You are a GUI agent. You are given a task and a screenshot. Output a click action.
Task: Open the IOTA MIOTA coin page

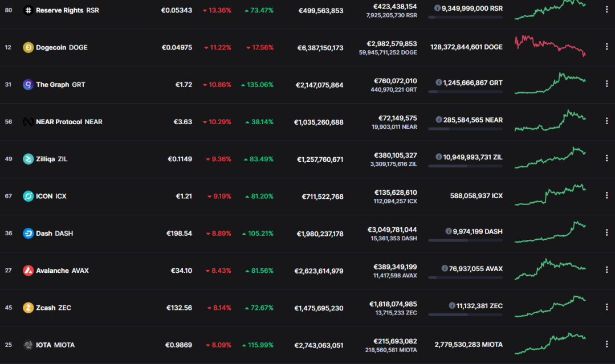[55, 345]
